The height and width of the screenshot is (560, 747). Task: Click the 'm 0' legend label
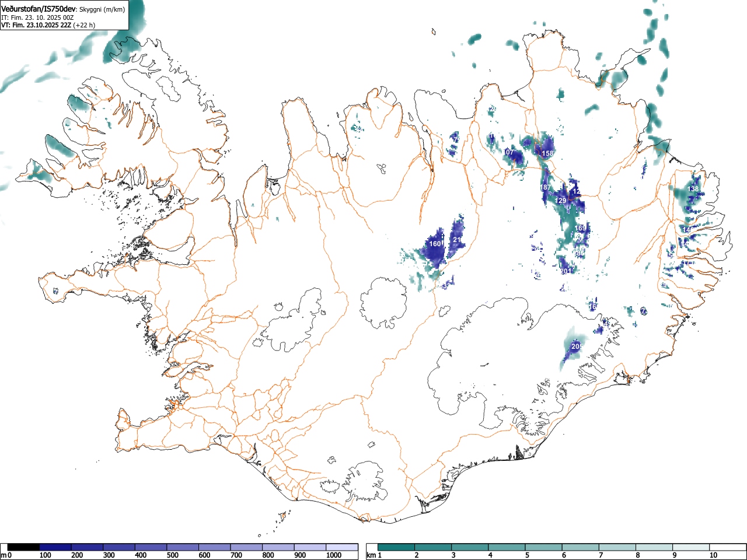tap(6, 555)
